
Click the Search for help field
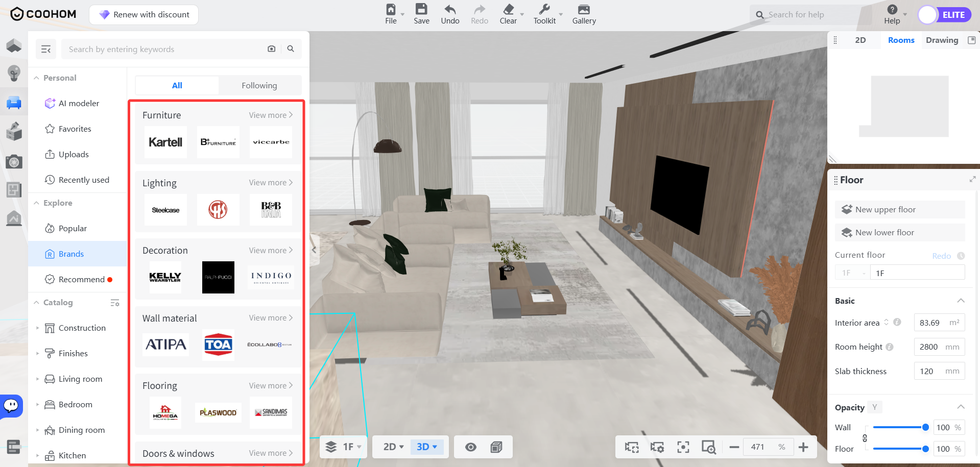[811, 15]
